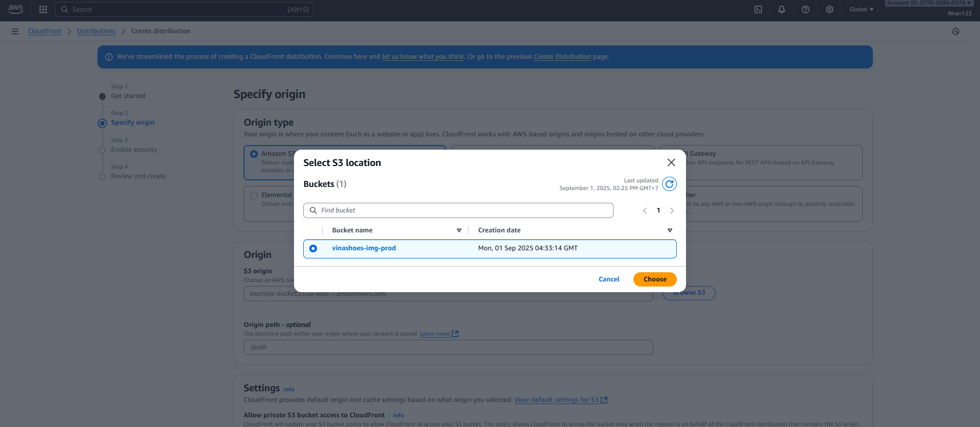This screenshot has height=427, width=980.
Task: Confirm selection with the Choose button
Action: (x=654, y=279)
